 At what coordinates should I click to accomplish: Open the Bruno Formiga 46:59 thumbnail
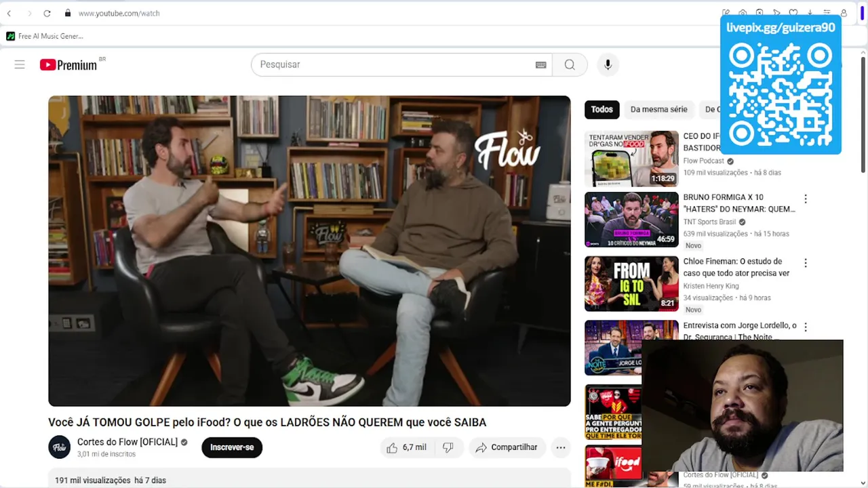631,220
